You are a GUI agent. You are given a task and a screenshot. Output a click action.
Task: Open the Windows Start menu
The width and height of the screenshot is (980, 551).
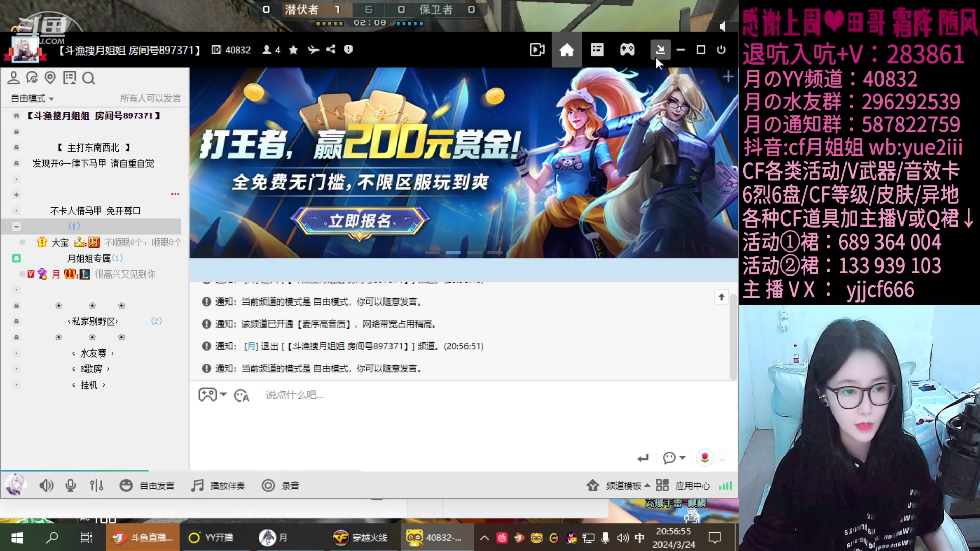[x=17, y=538]
